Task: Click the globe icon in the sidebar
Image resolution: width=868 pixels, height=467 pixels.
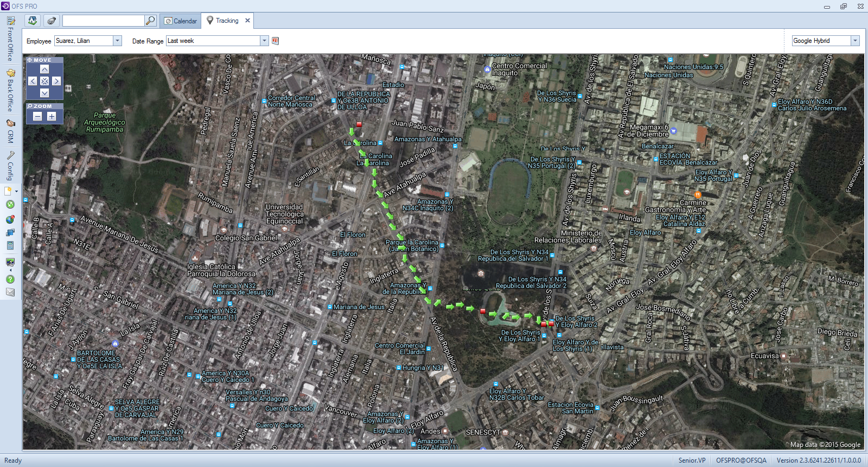Action: click(10, 220)
